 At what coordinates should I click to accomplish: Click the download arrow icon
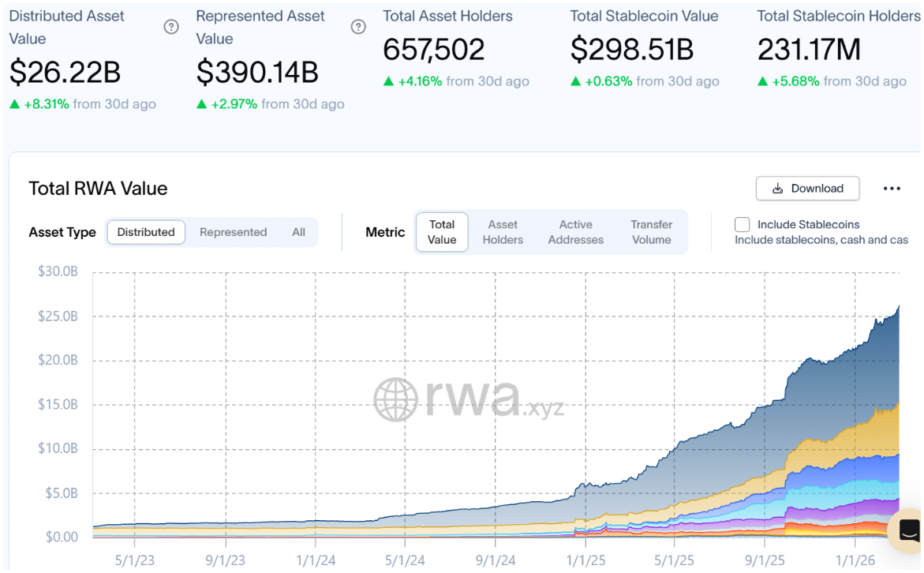pyautogui.click(x=777, y=189)
